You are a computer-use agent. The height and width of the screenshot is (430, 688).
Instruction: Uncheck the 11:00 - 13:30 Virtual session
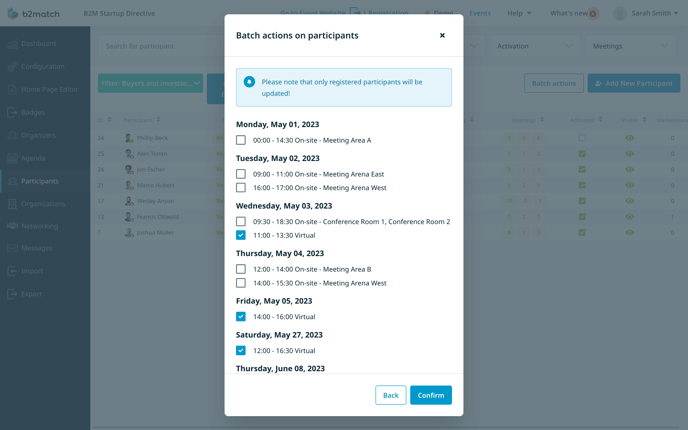point(241,235)
